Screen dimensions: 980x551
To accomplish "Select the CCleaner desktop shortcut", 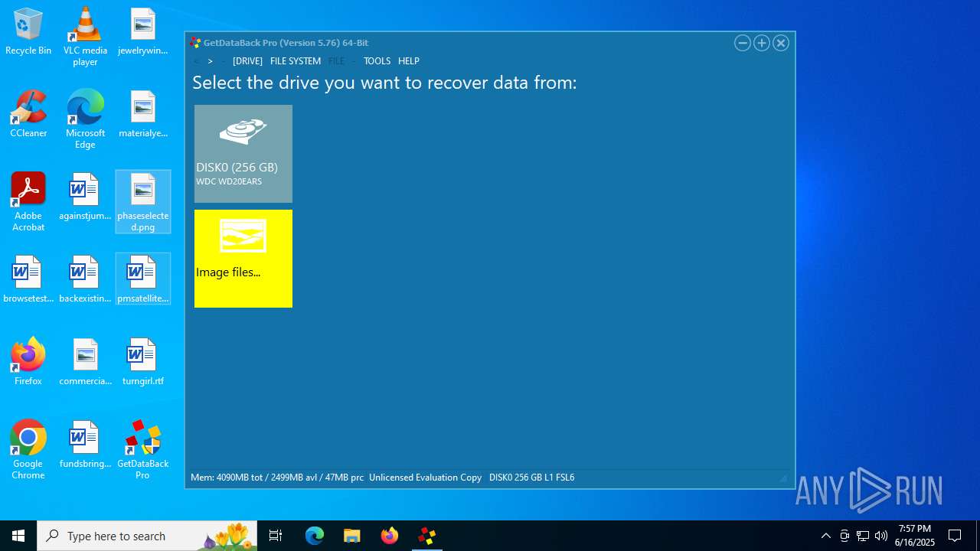I will [x=28, y=114].
